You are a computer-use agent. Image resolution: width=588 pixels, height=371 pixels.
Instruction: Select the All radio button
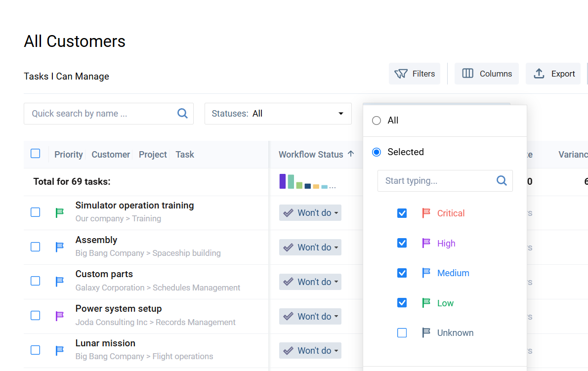pyautogui.click(x=377, y=121)
